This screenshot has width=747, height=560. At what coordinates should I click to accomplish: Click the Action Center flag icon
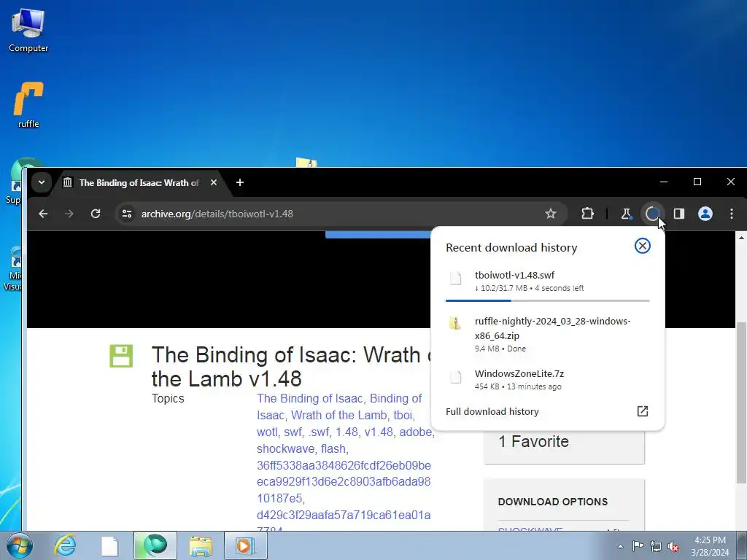(x=638, y=545)
